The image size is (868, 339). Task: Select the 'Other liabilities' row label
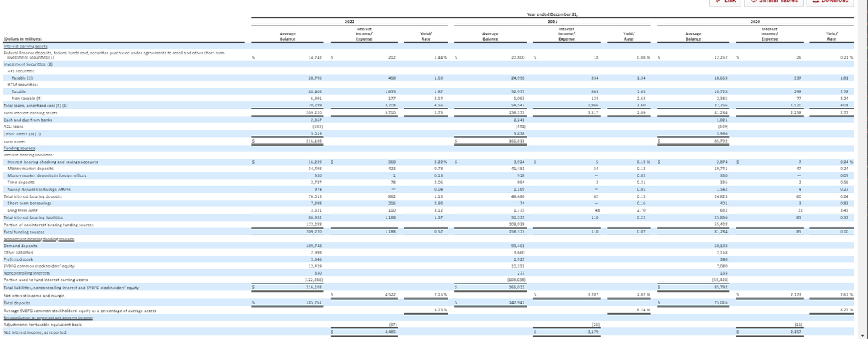17,253
